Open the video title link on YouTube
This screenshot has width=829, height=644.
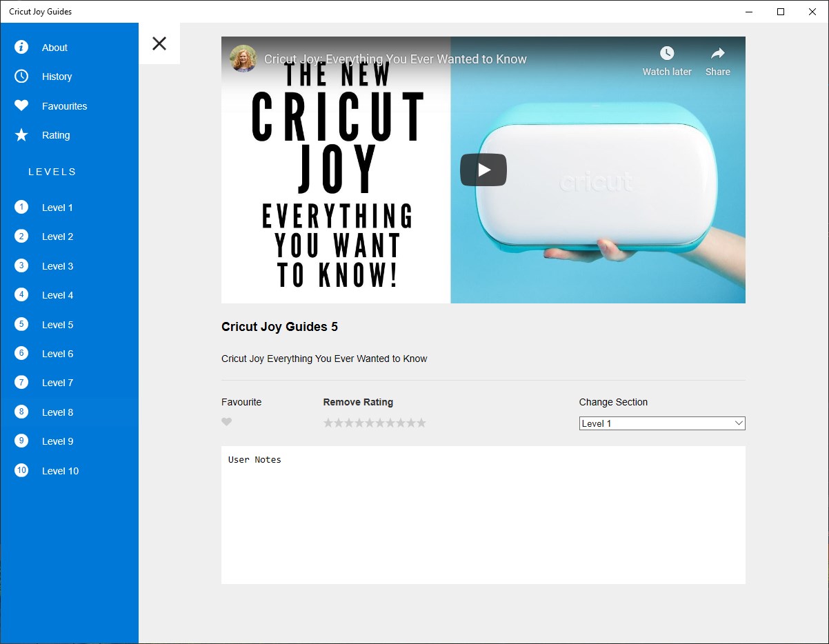(x=395, y=59)
